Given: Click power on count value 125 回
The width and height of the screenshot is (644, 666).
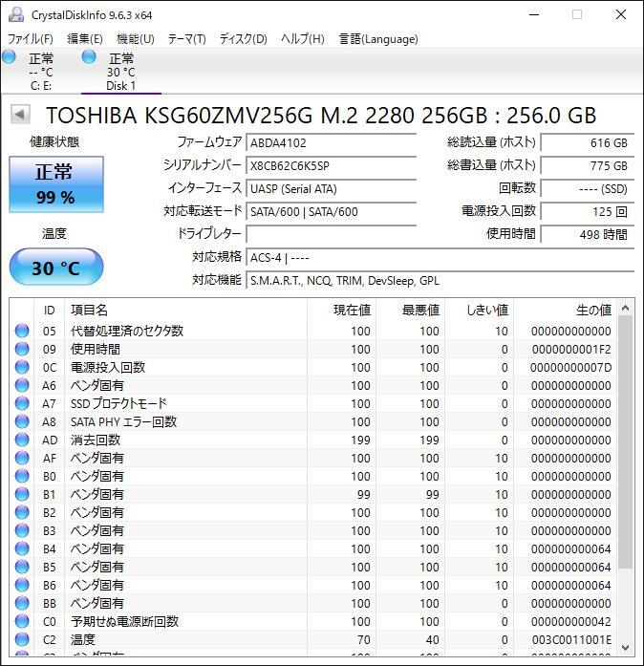Looking at the screenshot, I should click(x=587, y=211).
